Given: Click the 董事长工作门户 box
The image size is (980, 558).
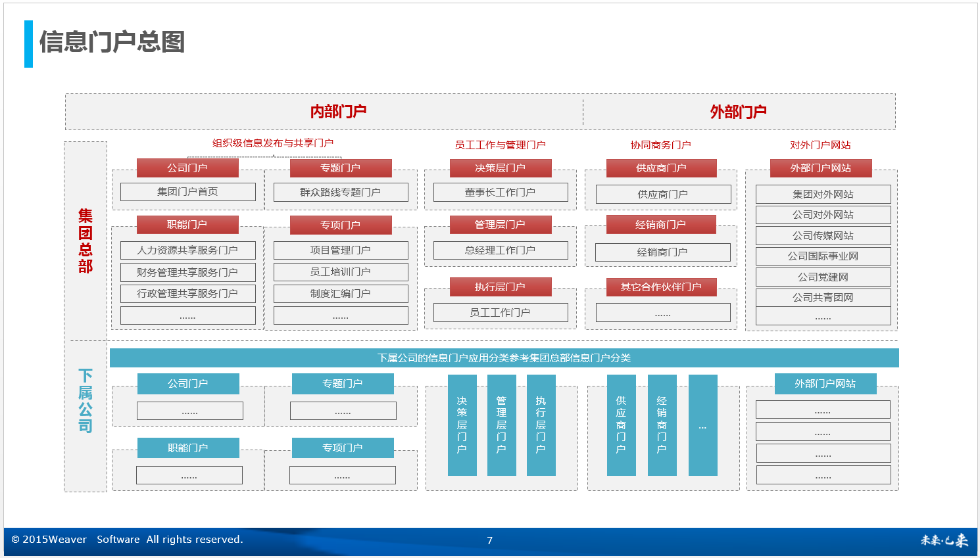Looking at the screenshot, I should tap(500, 192).
